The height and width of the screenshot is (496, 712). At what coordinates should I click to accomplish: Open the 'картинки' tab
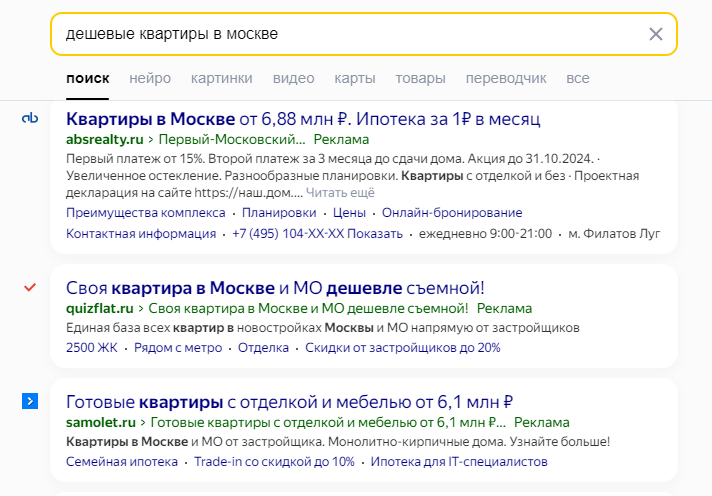tap(222, 78)
